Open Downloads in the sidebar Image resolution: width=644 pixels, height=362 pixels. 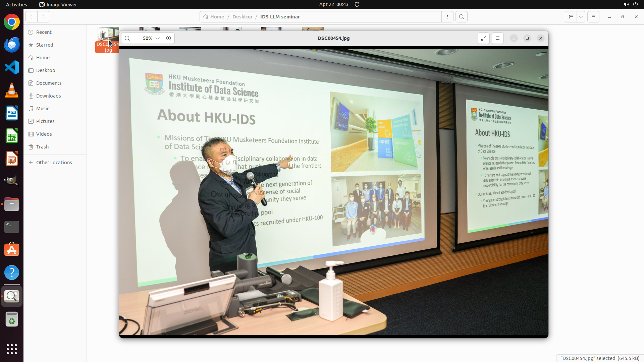pyautogui.click(x=48, y=96)
